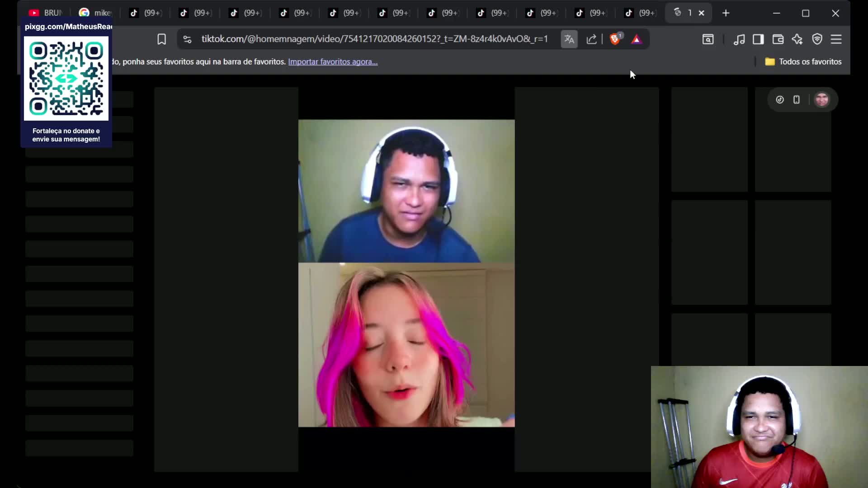Switch to the Google mike tab
This screenshot has height=488, width=868.
coord(95,13)
